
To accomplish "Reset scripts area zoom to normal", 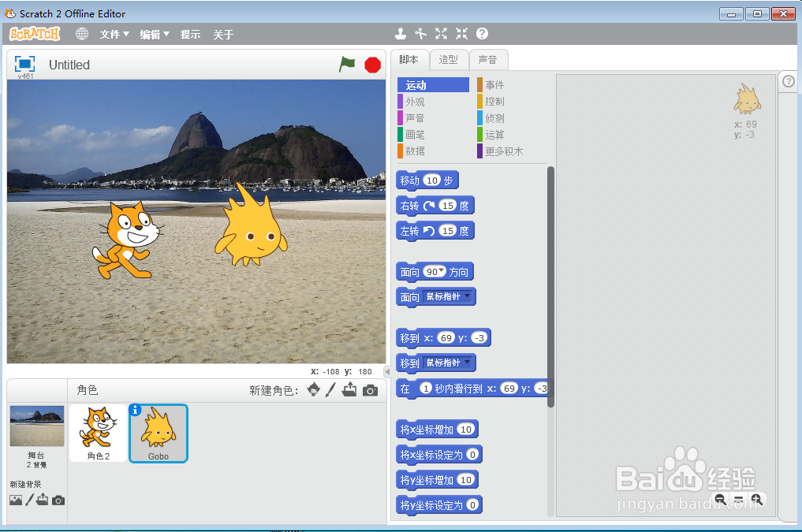I will tap(739, 500).
